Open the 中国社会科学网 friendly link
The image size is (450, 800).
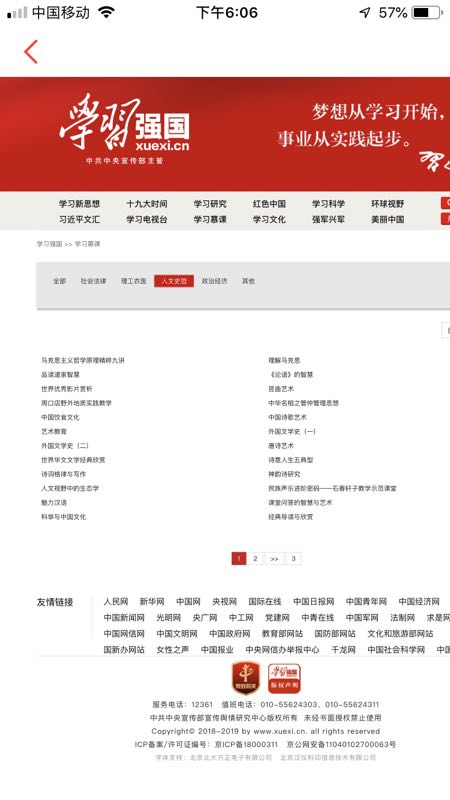(x=396, y=650)
